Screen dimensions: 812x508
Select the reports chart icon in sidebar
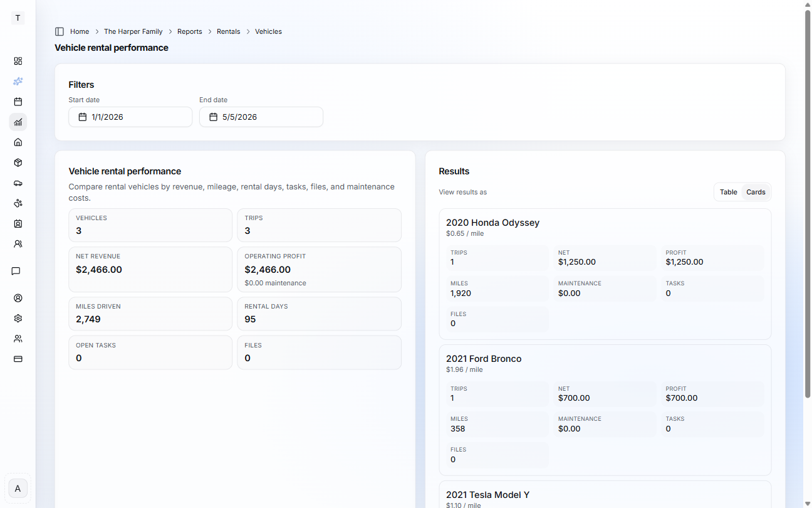click(18, 122)
